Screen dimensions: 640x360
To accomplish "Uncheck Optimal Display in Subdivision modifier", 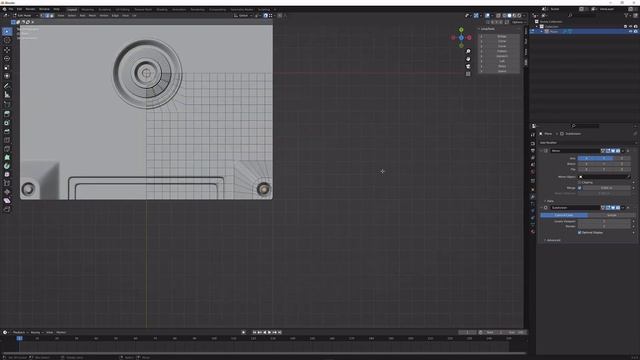I will coord(580,232).
